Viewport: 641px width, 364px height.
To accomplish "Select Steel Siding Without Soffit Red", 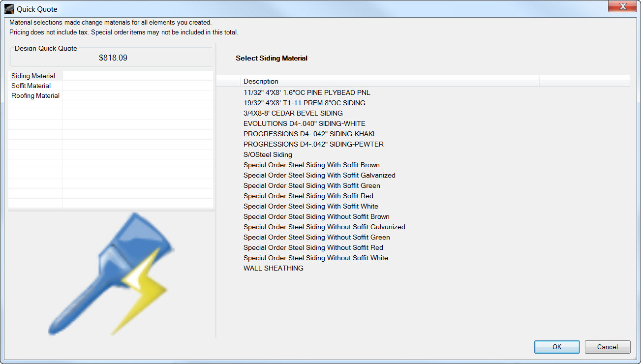I will (x=313, y=247).
